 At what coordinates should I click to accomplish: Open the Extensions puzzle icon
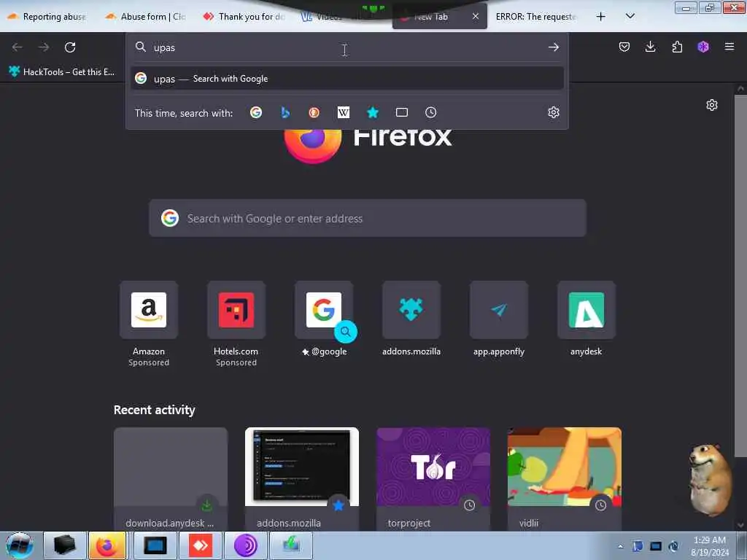tap(677, 47)
